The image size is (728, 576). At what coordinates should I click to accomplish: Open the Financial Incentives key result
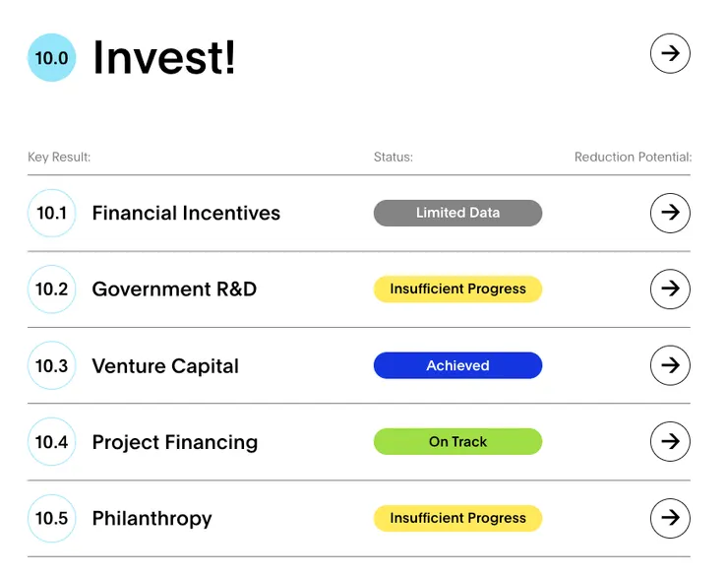[186, 213]
